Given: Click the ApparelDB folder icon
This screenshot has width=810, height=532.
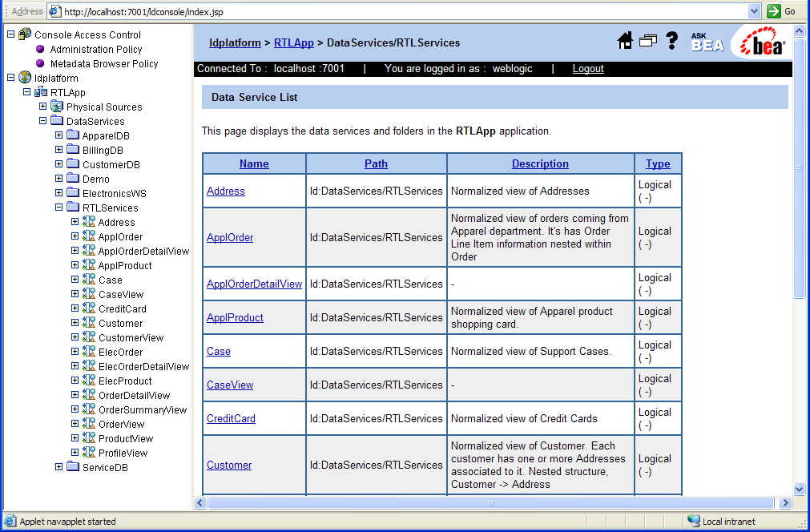Looking at the screenshot, I should [x=73, y=135].
